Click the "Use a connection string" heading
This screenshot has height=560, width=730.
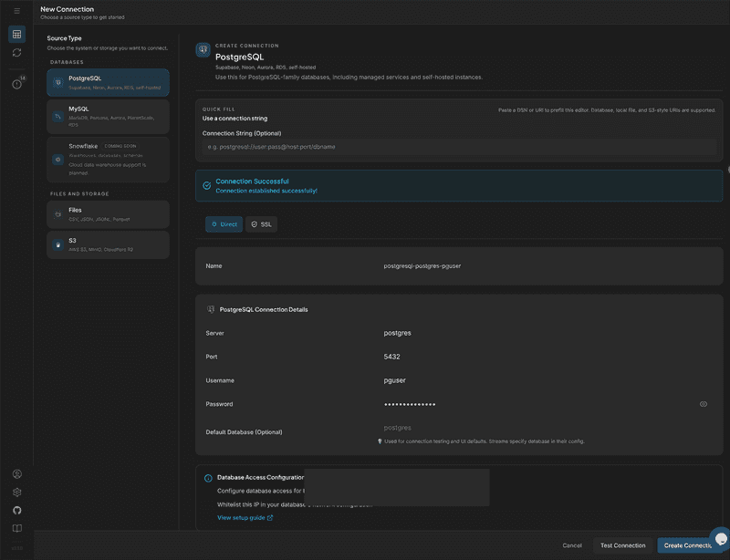(235, 119)
